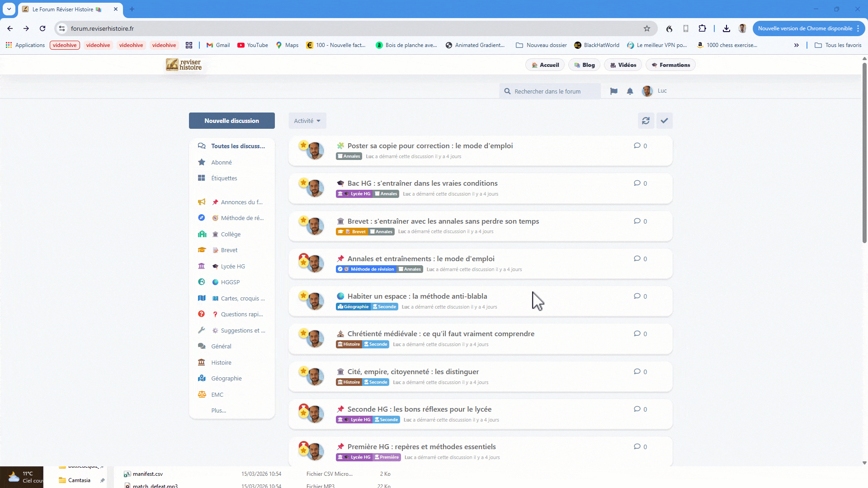Viewport: 868px width, 488px height.
Task: Open the Activité sort dropdown
Action: [307, 121]
